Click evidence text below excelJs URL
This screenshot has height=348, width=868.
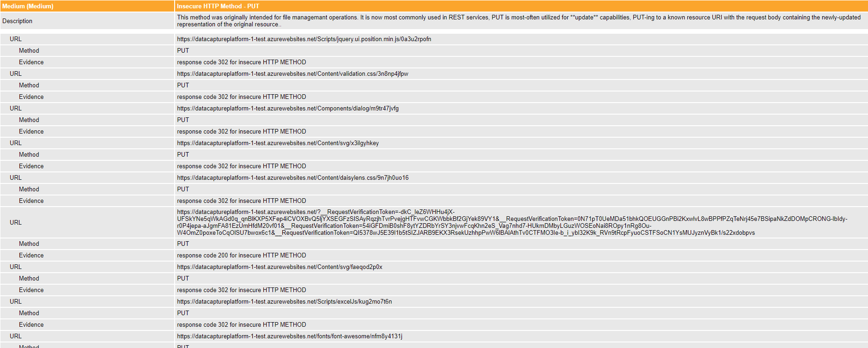(x=242, y=325)
